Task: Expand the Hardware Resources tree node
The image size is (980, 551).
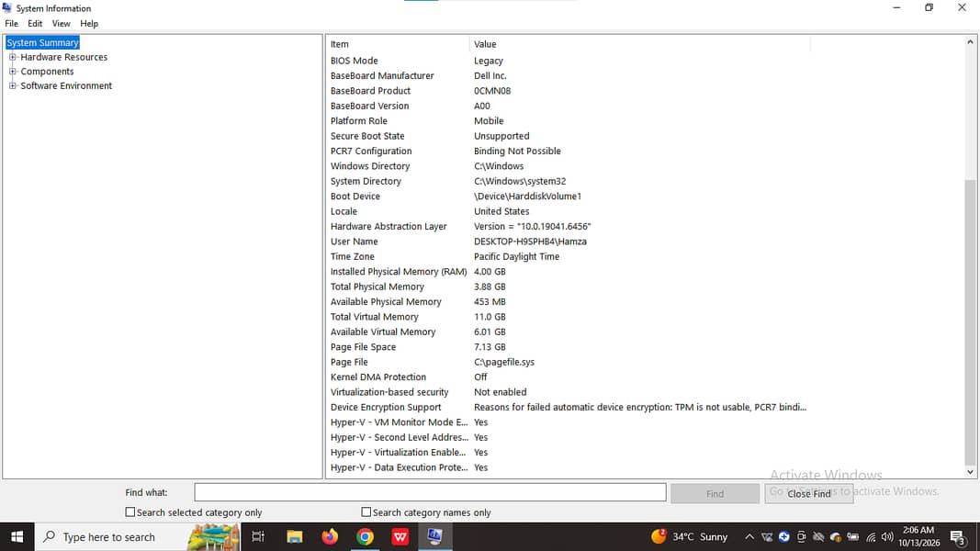Action: click(x=13, y=57)
